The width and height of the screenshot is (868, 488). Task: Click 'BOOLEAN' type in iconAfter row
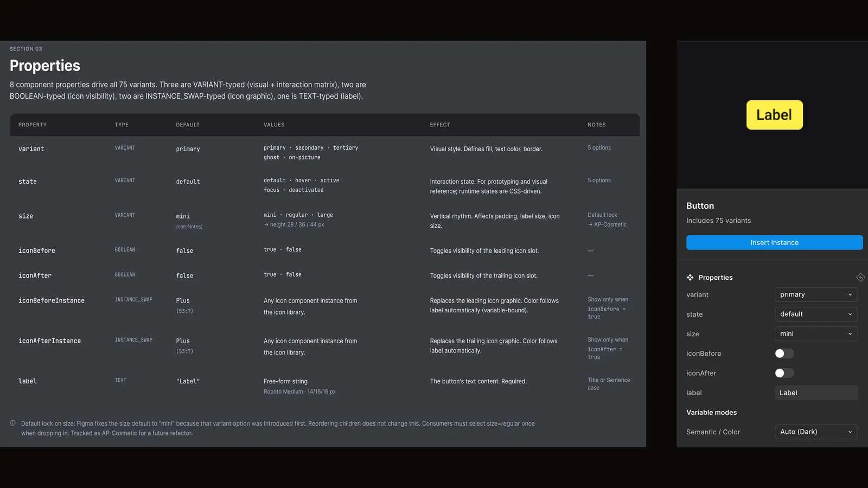[x=125, y=275]
